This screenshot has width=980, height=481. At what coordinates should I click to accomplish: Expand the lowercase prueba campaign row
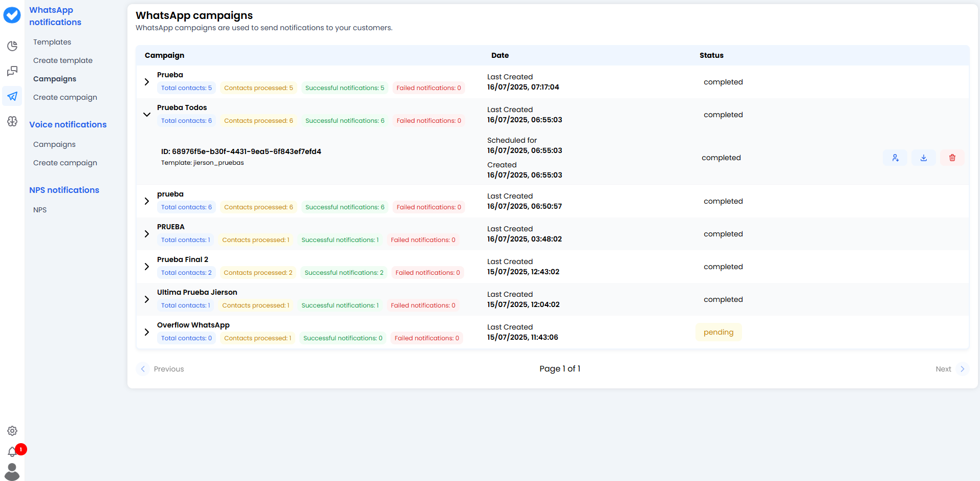click(147, 201)
